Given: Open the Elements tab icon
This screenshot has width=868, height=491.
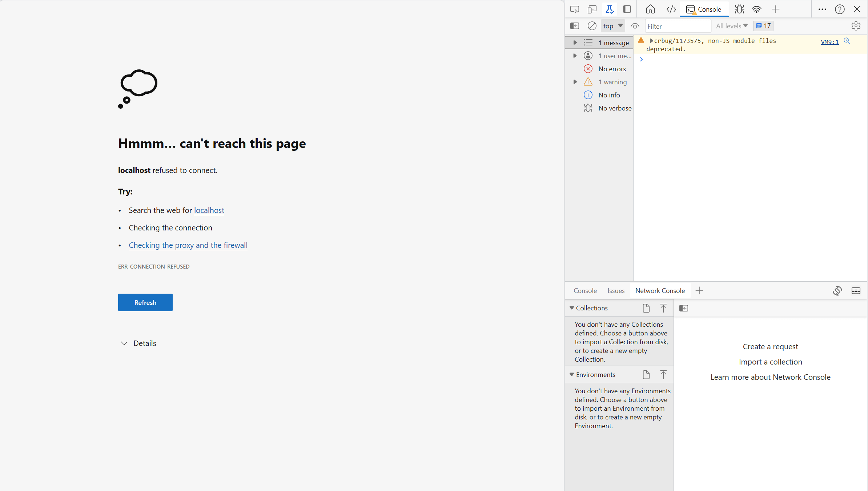Looking at the screenshot, I should 671,9.
